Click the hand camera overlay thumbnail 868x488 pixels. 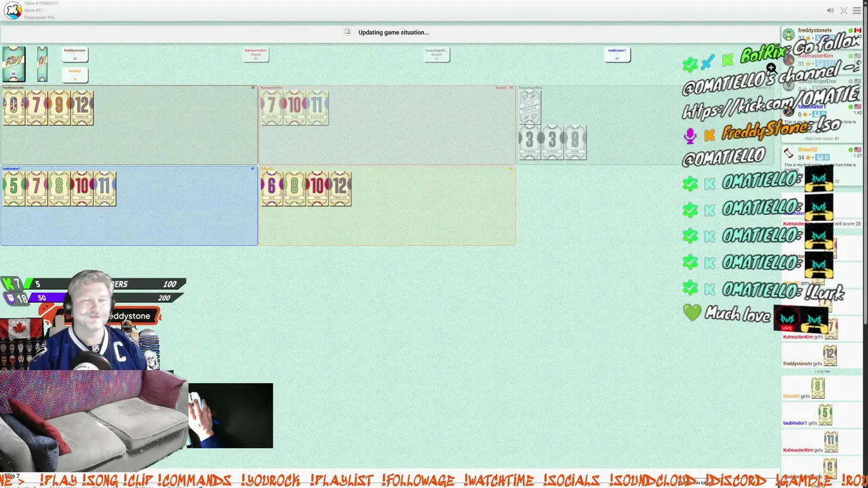coord(231,415)
